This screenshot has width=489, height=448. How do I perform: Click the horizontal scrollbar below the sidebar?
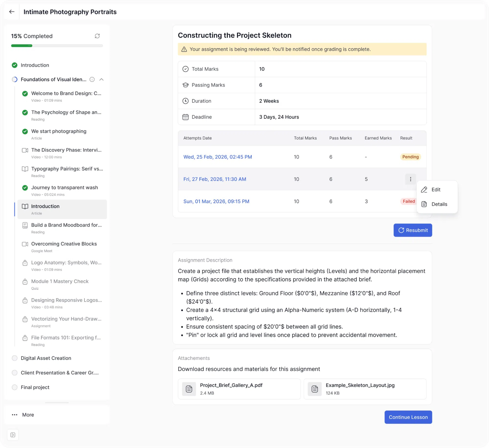click(x=57, y=402)
